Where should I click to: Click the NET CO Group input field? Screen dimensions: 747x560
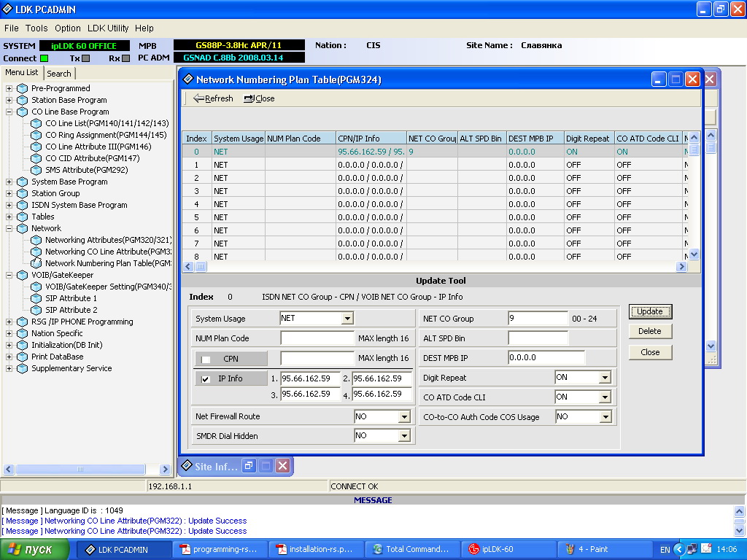click(x=538, y=319)
